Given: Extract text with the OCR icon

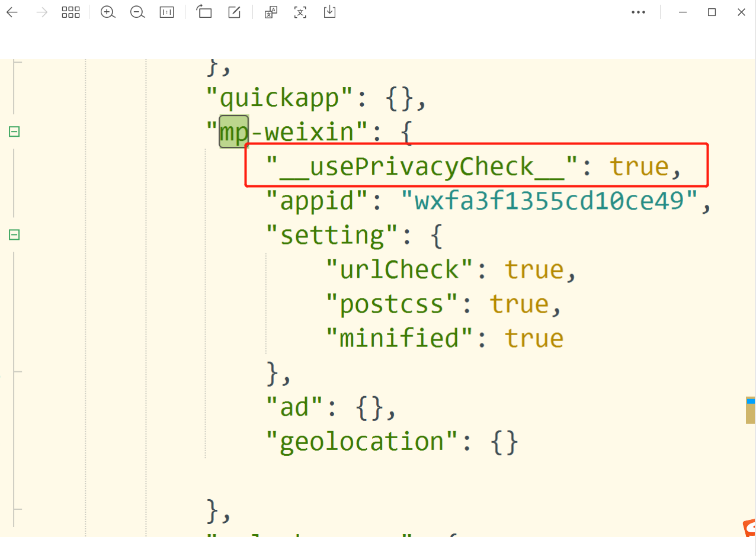Looking at the screenshot, I should (301, 12).
